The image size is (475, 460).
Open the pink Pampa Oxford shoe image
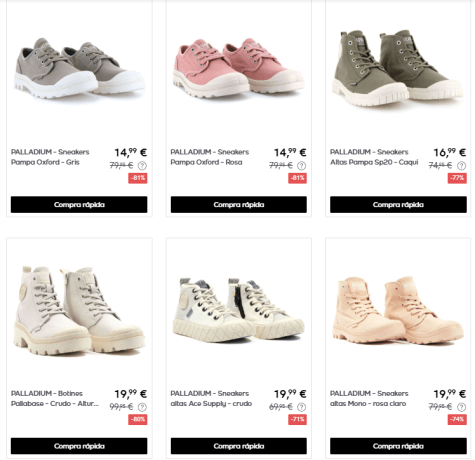pos(239,68)
